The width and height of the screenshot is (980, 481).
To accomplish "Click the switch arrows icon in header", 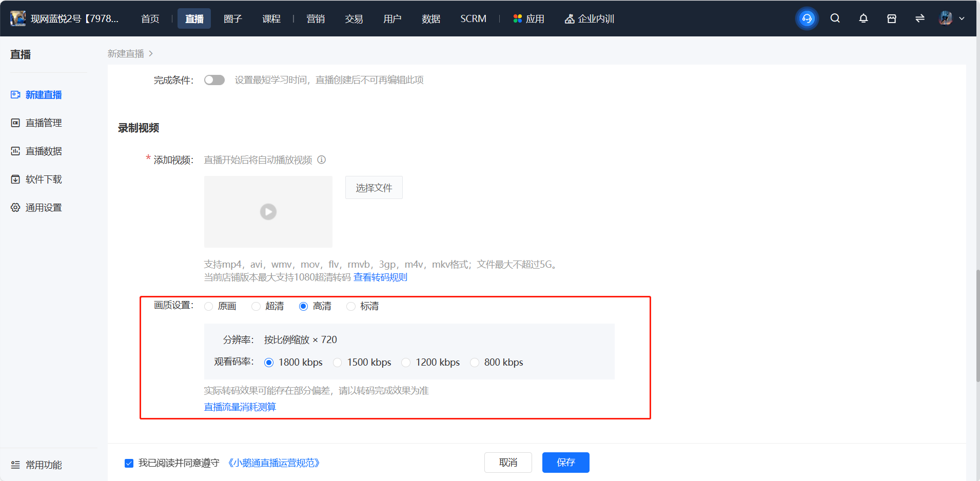I will tap(920, 18).
